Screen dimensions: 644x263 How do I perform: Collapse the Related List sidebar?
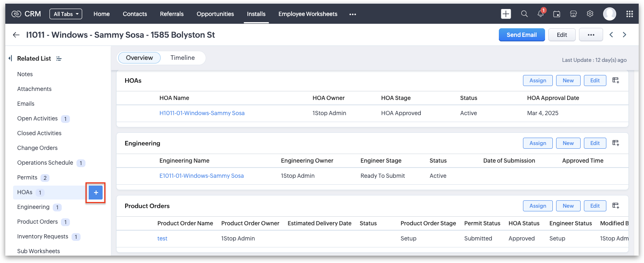[10, 58]
